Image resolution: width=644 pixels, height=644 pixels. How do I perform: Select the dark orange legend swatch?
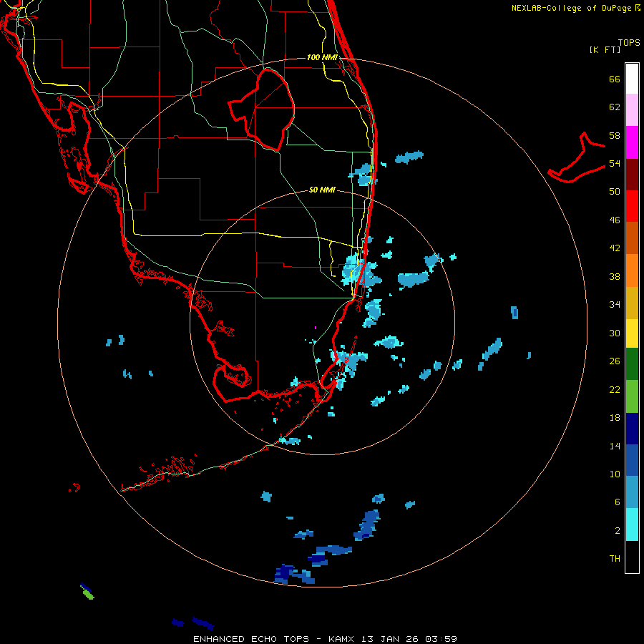point(632,238)
